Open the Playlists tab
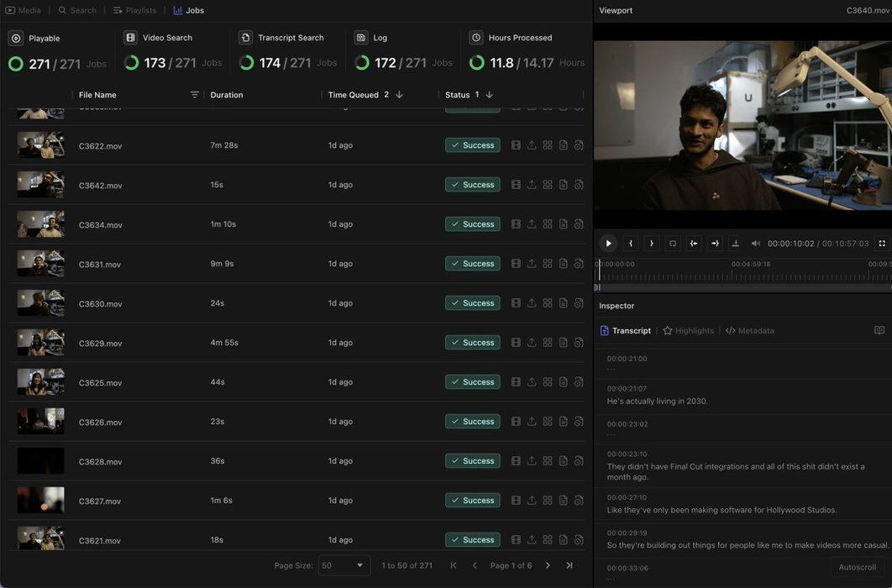The image size is (892, 588). click(135, 10)
